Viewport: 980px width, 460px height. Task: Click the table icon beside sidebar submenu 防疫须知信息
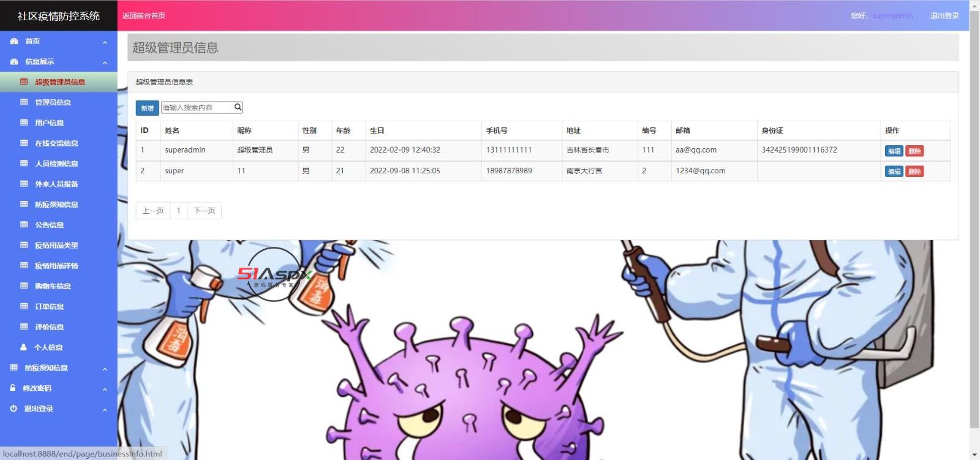click(x=24, y=204)
